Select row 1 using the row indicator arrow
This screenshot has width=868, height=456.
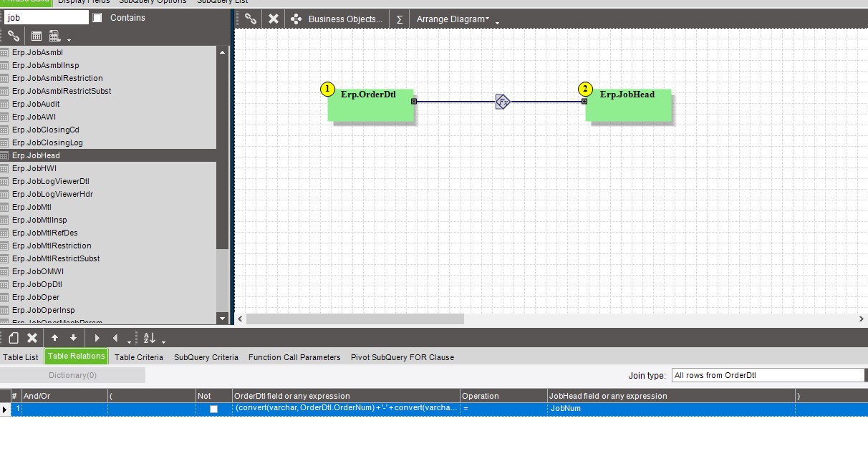(5, 409)
